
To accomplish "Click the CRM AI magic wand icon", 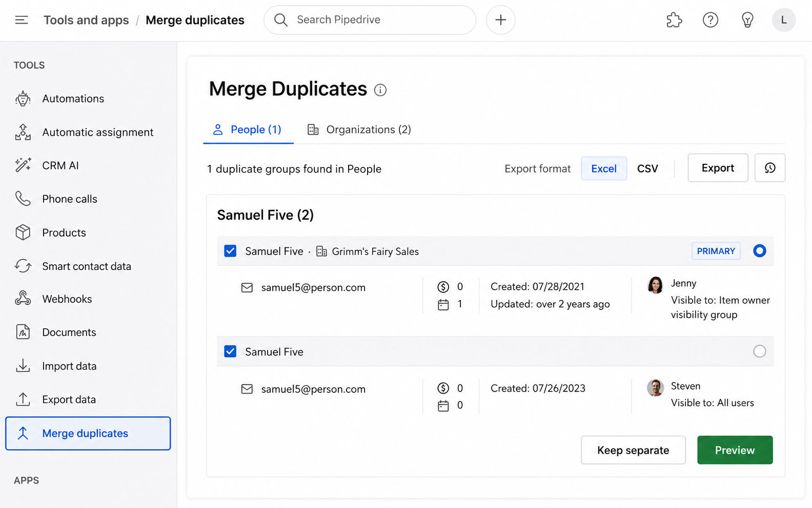I will 23,165.
